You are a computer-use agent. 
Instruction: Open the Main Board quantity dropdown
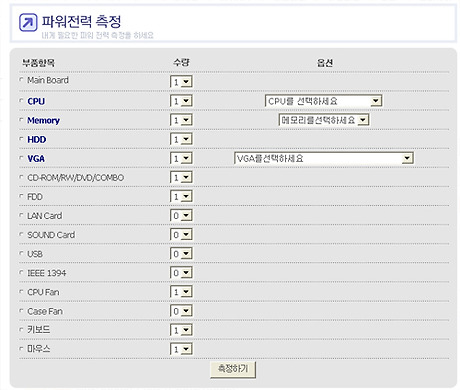pyautogui.click(x=181, y=82)
